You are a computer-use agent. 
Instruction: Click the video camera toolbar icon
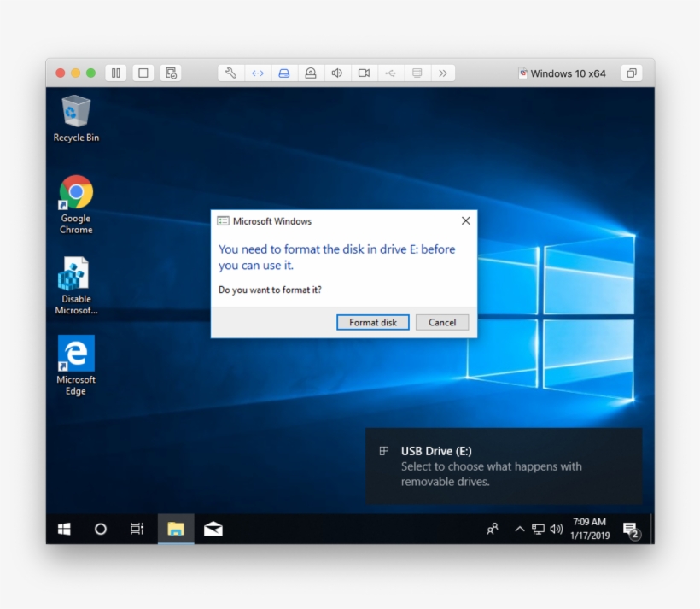pyautogui.click(x=364, y=73)
